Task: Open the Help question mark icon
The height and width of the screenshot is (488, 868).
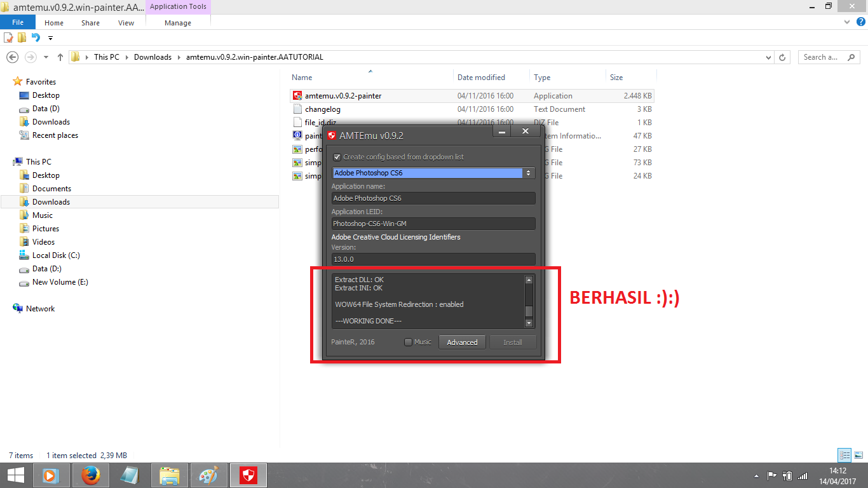Action: (x=861, y=22)
